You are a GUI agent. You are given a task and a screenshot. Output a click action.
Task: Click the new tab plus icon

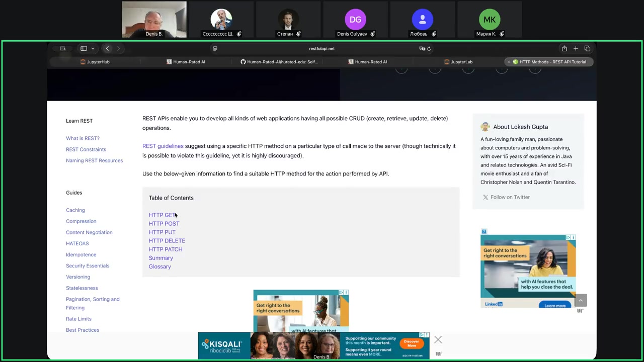576,49
